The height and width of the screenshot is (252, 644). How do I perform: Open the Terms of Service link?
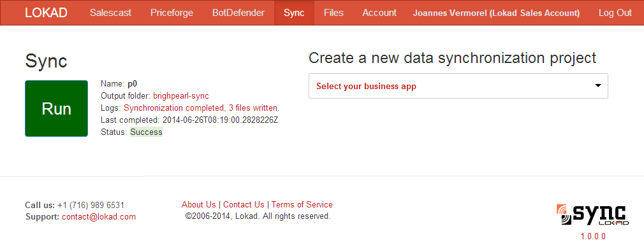point(302,204)
